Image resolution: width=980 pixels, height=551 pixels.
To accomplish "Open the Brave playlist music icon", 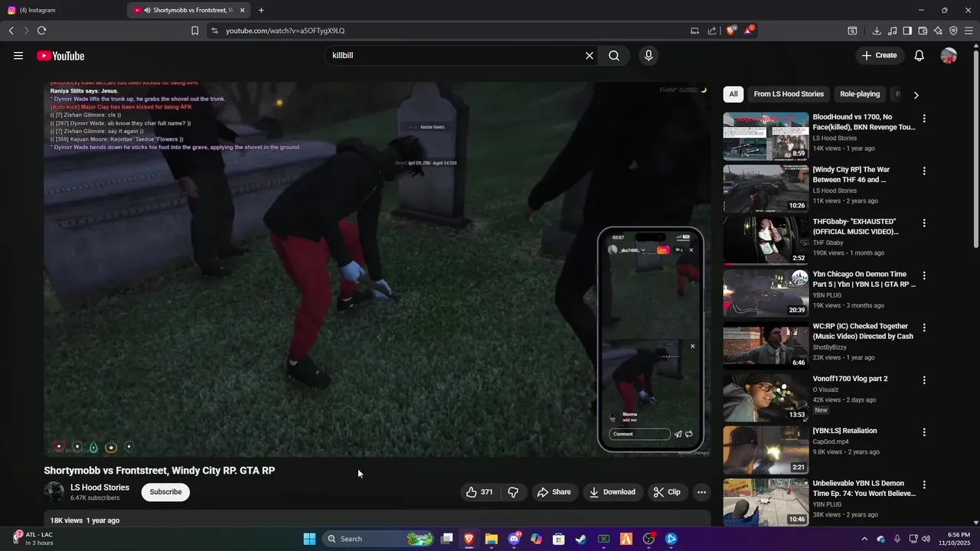I will point(892,31).
